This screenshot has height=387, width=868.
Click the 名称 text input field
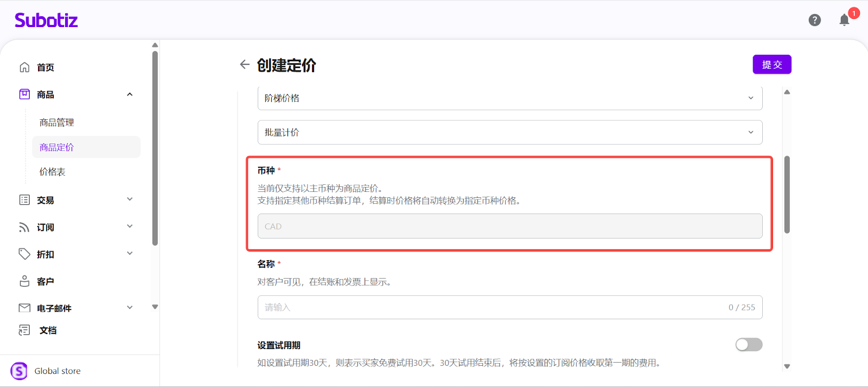488,307
